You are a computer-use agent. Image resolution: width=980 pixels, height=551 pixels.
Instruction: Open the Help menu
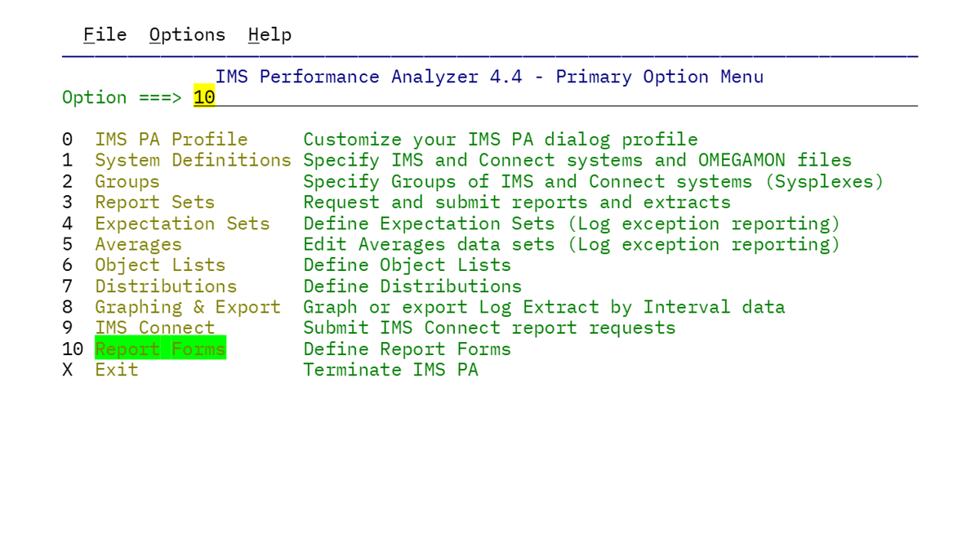click(269, 34)
